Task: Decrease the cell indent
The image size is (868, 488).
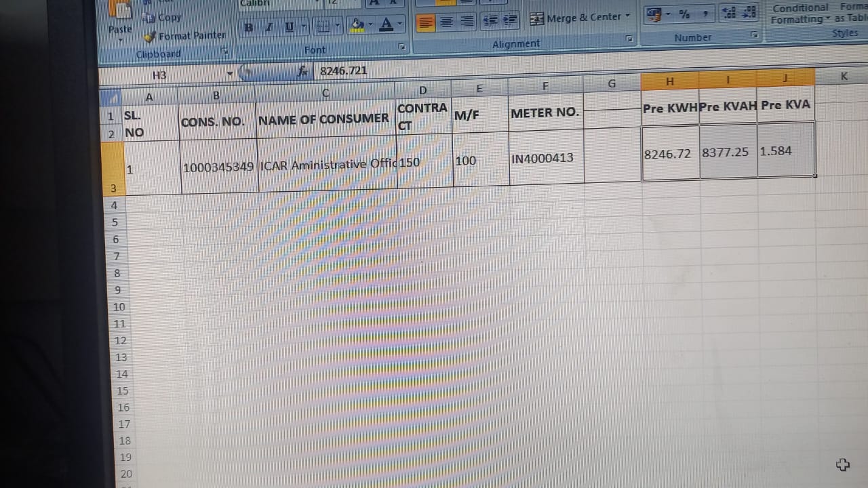Action: (x=490, y=20)
